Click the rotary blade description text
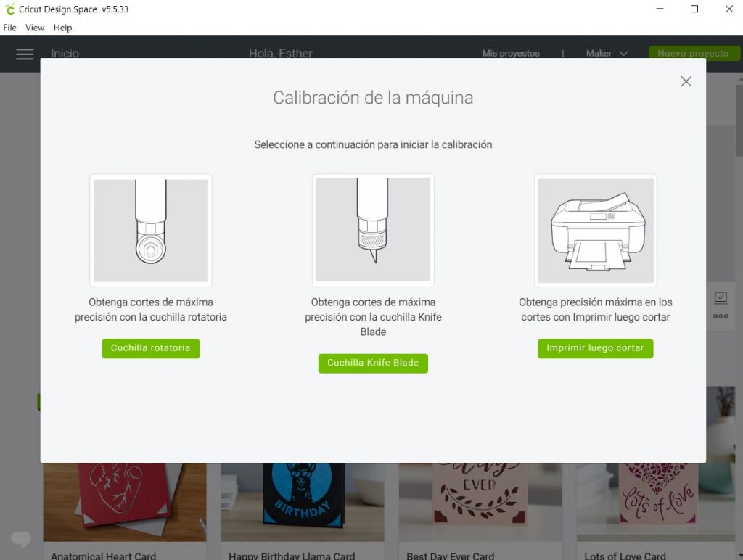Viewport: 743px width, 560px height. coord(151,309)
